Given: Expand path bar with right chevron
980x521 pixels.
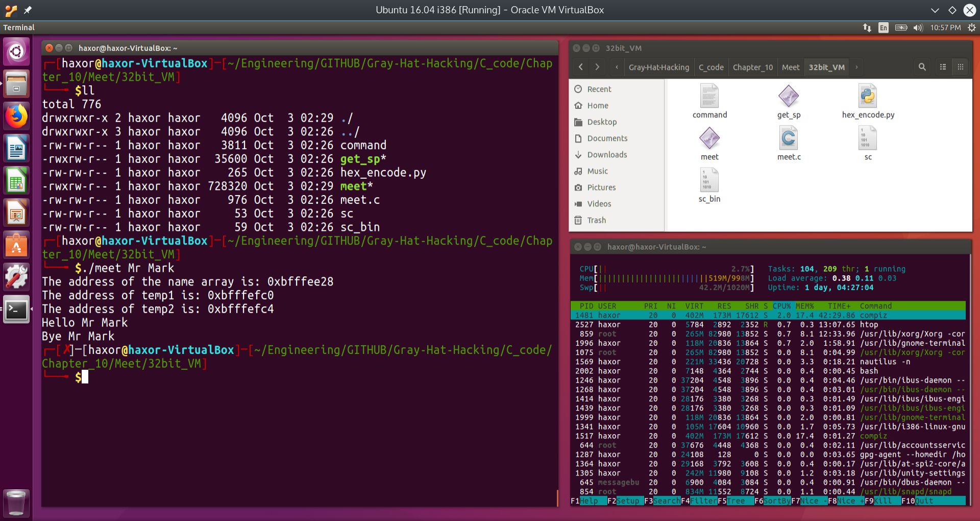Looking at the screenshot, I should tap(856, 67).
